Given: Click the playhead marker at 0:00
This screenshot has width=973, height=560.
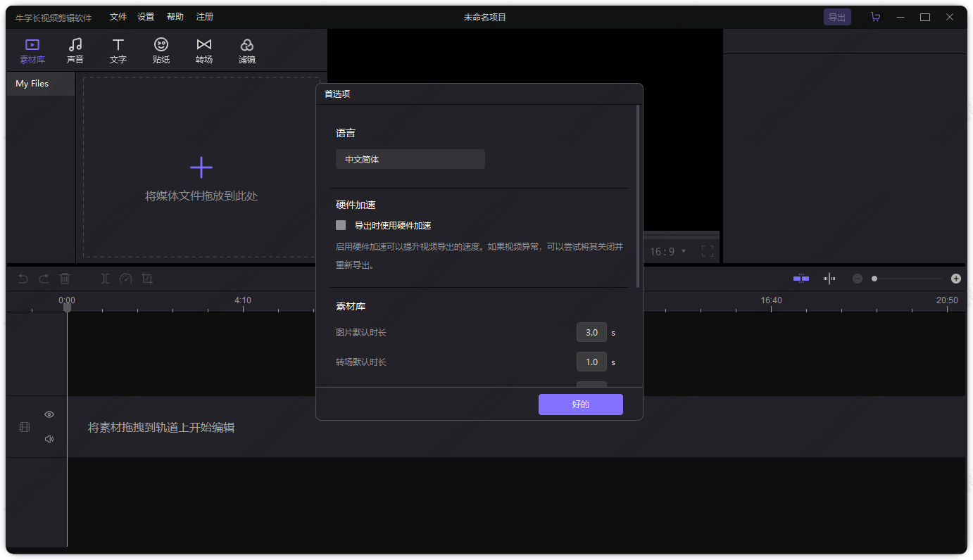Looking at the screenshot, I should coord(67,307).
